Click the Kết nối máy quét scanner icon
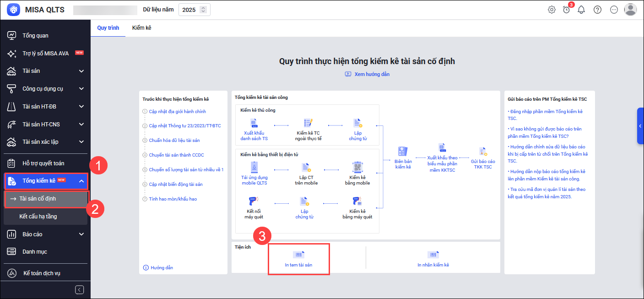Viewport: 644px width, 299px height. tap(253, 202)
